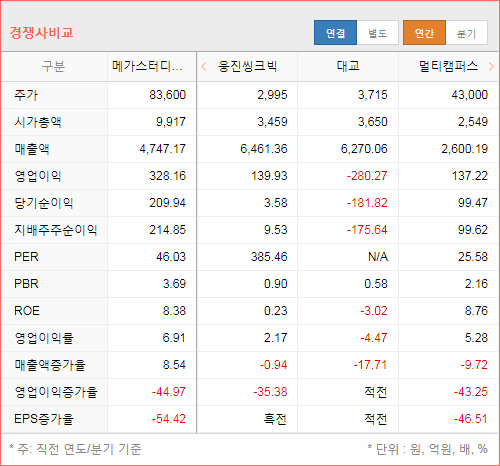Screen dimensions: 500x466
Task: Select the 당기순이익 row label
Action: coord(44,203)
